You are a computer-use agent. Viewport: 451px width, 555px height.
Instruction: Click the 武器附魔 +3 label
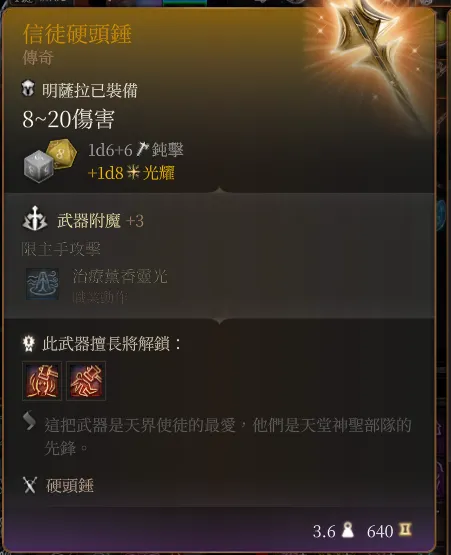point(100,221)
